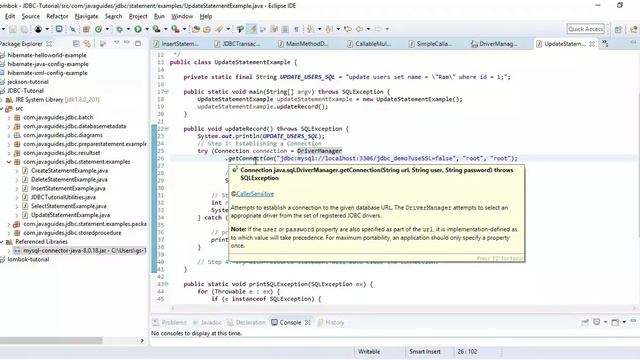This screenshot has width=640, height=360.
Task: Show hidden editor tabs list
Action: click(x=605, y=44)
